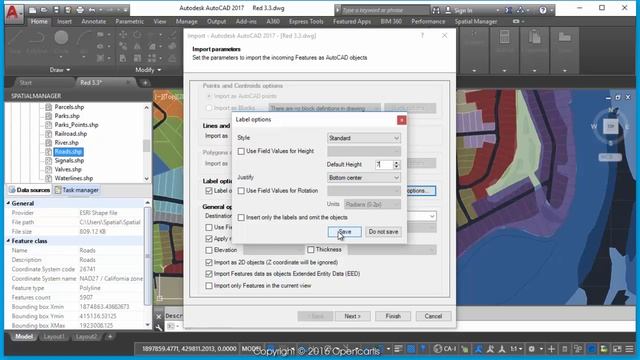Close the Label options dialog with red X
This screenshot has height=360, width=640.
402,120
